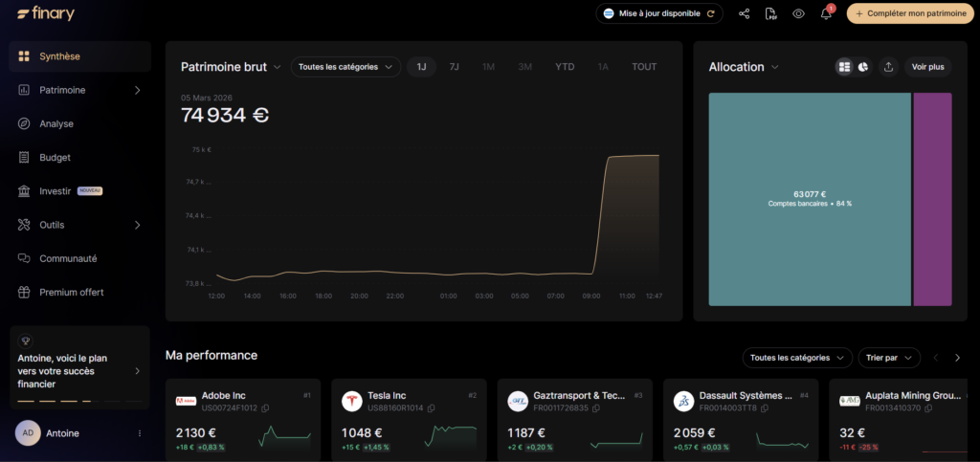Open the three-dot menu beside Antoine
The image size is (980, 462).
click(x=140, y=433)
